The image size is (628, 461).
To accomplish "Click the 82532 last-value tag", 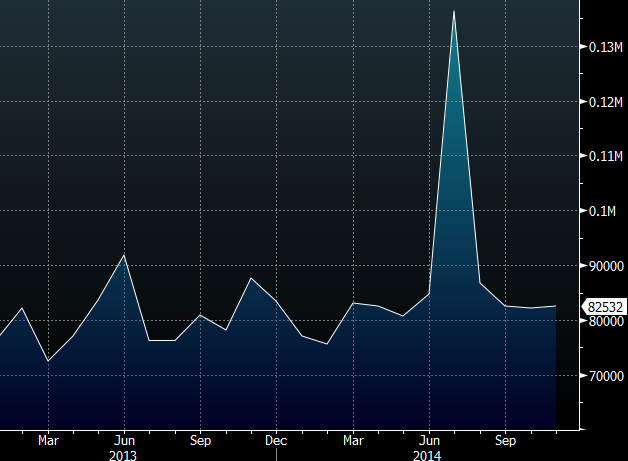I will [605, 307].
